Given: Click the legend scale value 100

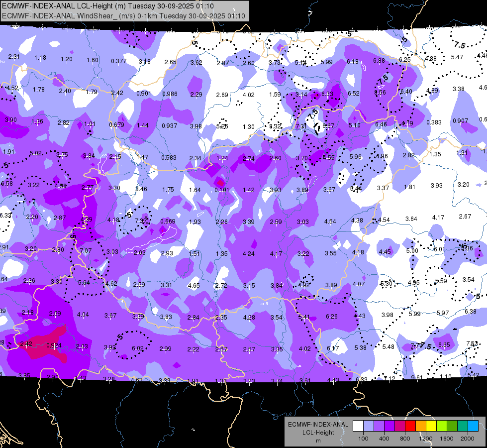Looking at the screenshot, I should pyautogui.click(x=363, y=439).
